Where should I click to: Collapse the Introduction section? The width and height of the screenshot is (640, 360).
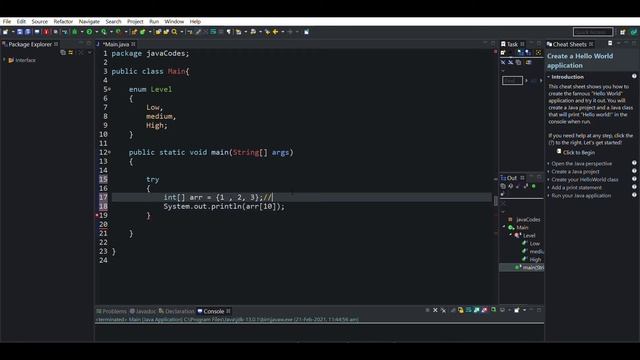[549, 77]
